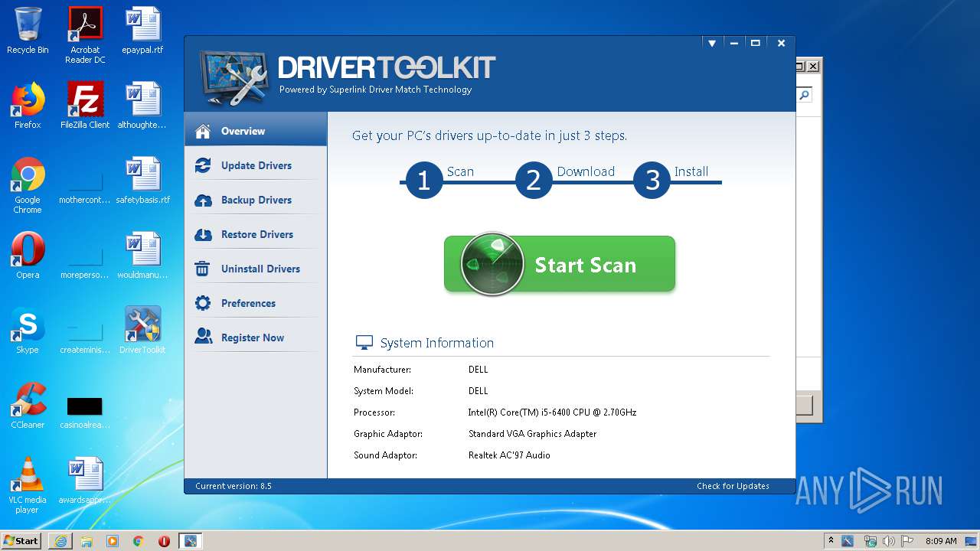Click the Restore Drivers icon
Image resolution: width=980 pixels, height=551 pixels.
click(203, 234)
